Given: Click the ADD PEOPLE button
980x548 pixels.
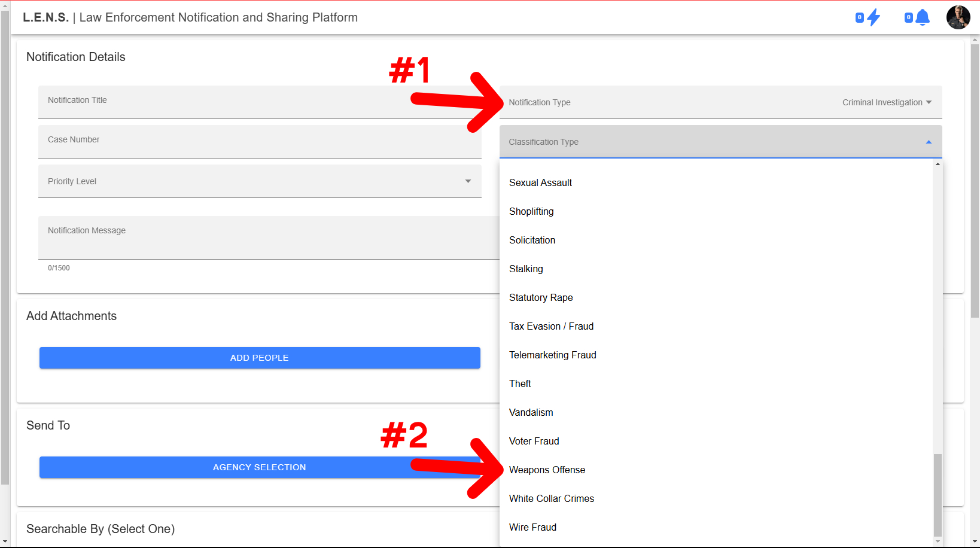Looking at the screenshot, I should [x=260, y=358].
